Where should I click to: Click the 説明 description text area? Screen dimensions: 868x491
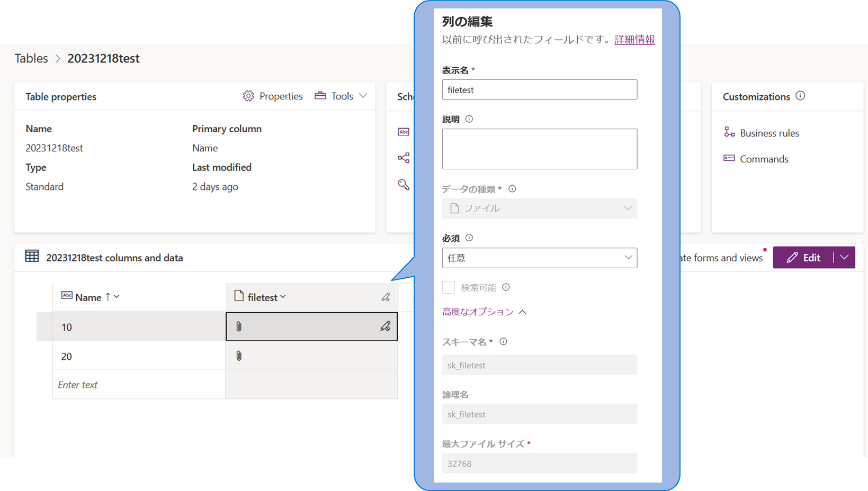click(540, 149)
